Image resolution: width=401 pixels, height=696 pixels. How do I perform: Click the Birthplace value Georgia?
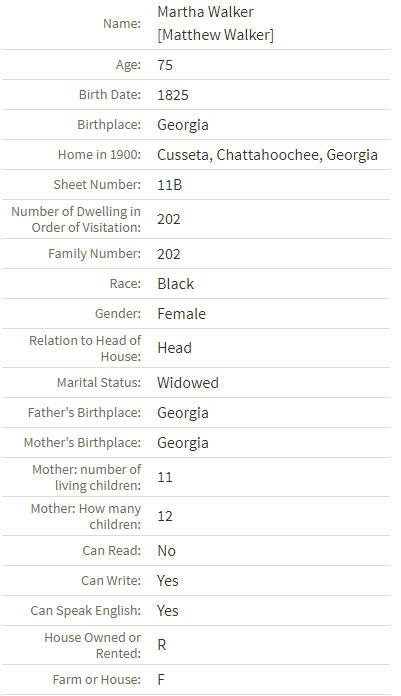[x=183, y=125]
